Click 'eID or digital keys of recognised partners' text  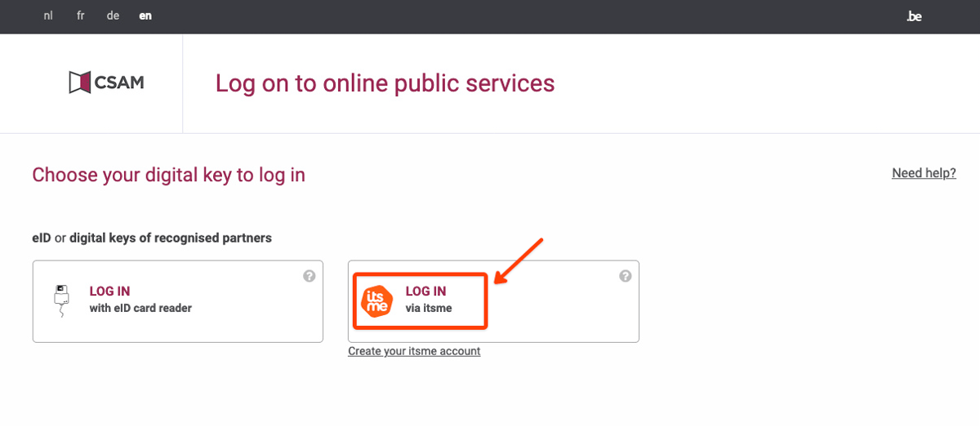tap(152, 238)
